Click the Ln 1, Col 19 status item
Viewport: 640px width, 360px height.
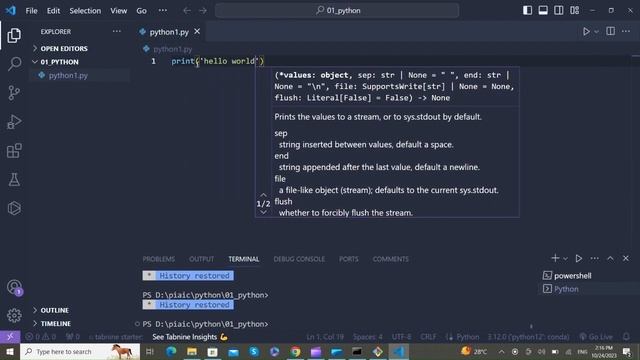pos(325,337)
